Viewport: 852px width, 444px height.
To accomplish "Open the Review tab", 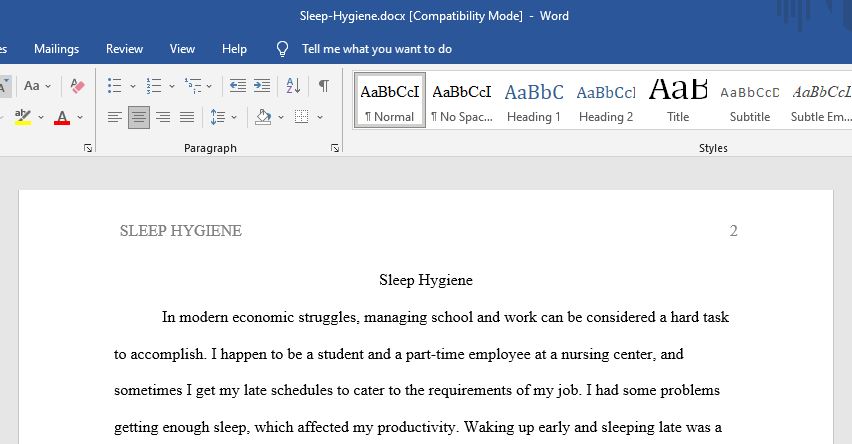I will click(x=124, y=49).
